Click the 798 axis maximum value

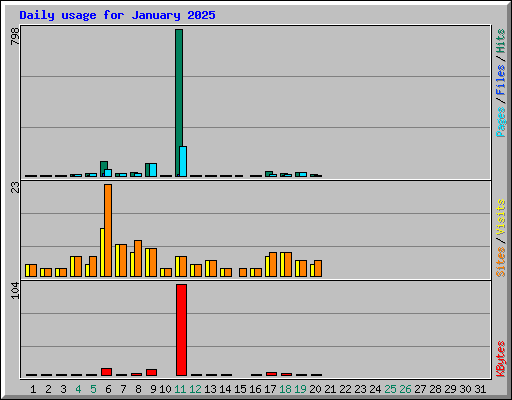(x=15, y=36)
